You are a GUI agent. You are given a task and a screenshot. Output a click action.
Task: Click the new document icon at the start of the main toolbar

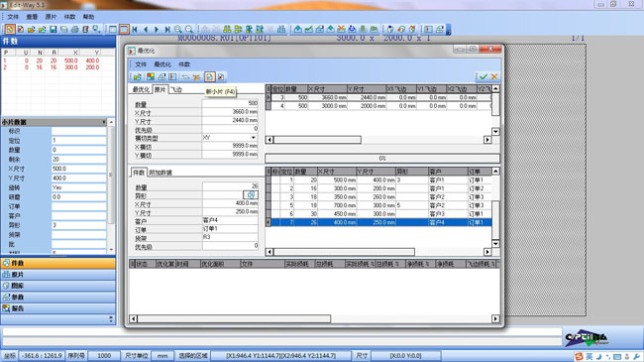point(10,29)
